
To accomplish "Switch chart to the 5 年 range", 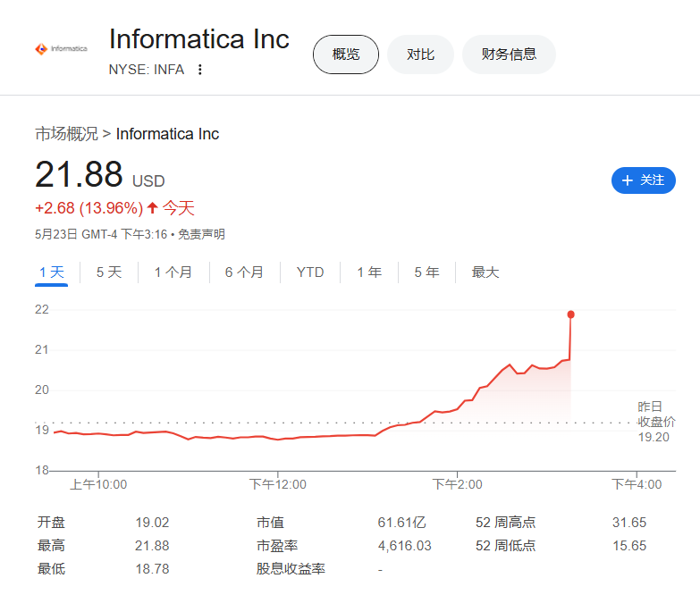I will coord(426,272).
